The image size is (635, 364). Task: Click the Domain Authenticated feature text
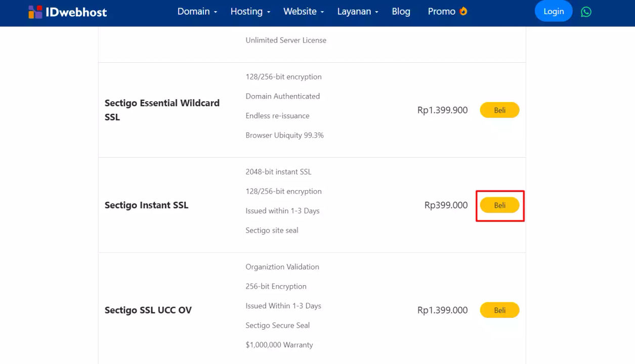click(x=282, y=96)
